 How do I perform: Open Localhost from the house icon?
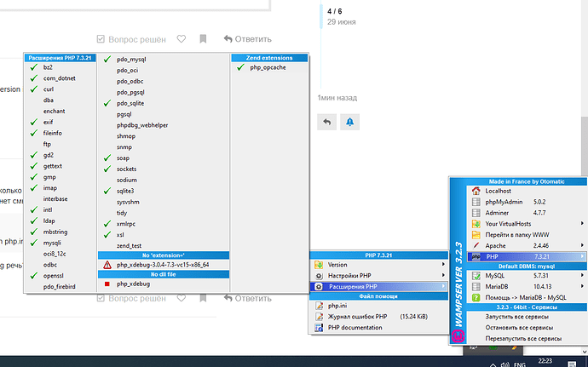(x=476, y=191)
